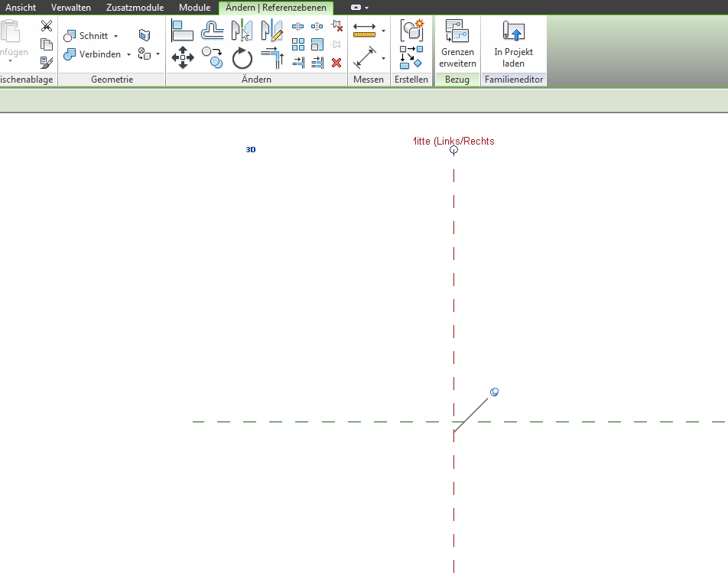Switch to the Module tab
Image resolution: width=728 pixels, height=573 pixels.
coord(194,8)
